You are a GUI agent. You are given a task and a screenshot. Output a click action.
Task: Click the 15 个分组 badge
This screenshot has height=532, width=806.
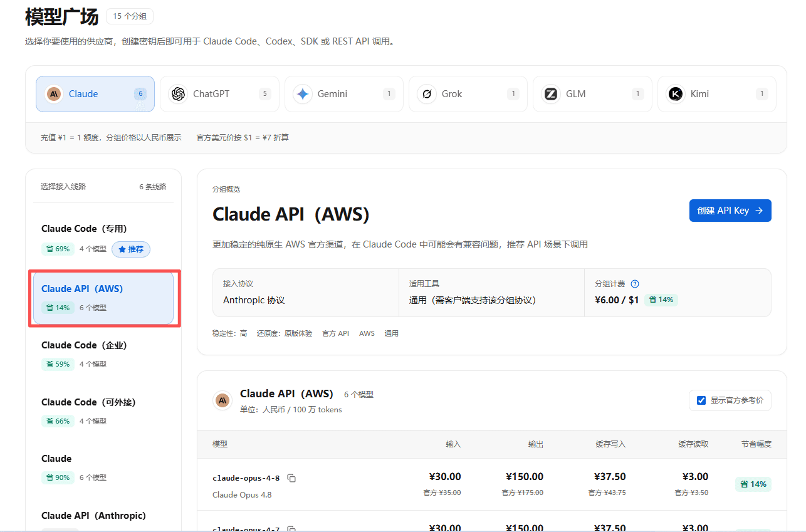point(130,16)
